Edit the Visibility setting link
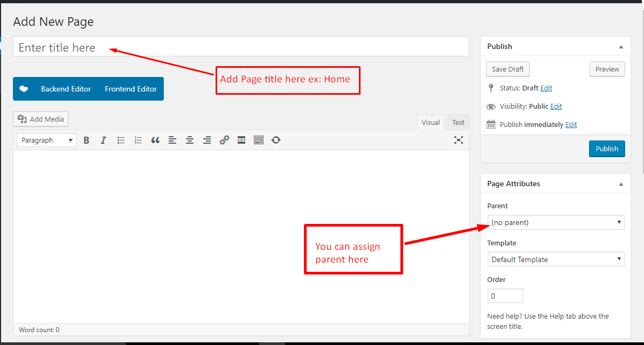Image resolution: width=644 pixels, height=345 pixels. click(x=556, y=107)
